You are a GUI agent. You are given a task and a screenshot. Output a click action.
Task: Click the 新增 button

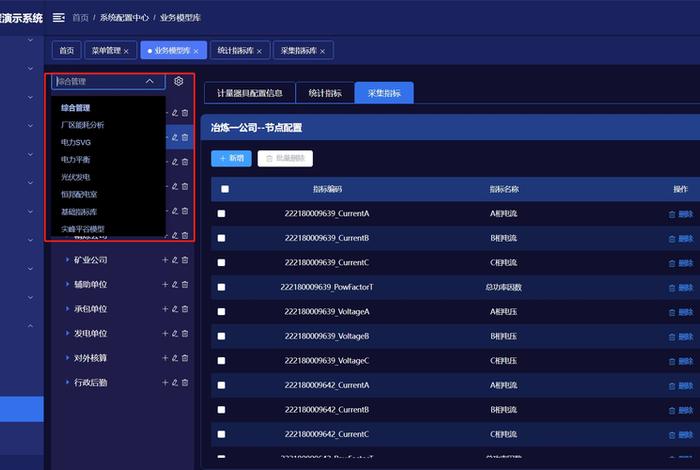(231, 158)
